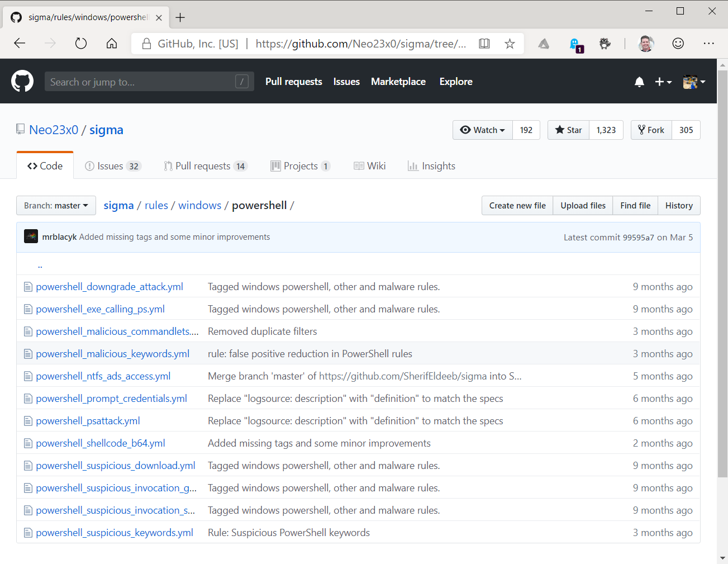728x564 pixels.
Task: Fork the sigma repository
Action: click(651, 130)
